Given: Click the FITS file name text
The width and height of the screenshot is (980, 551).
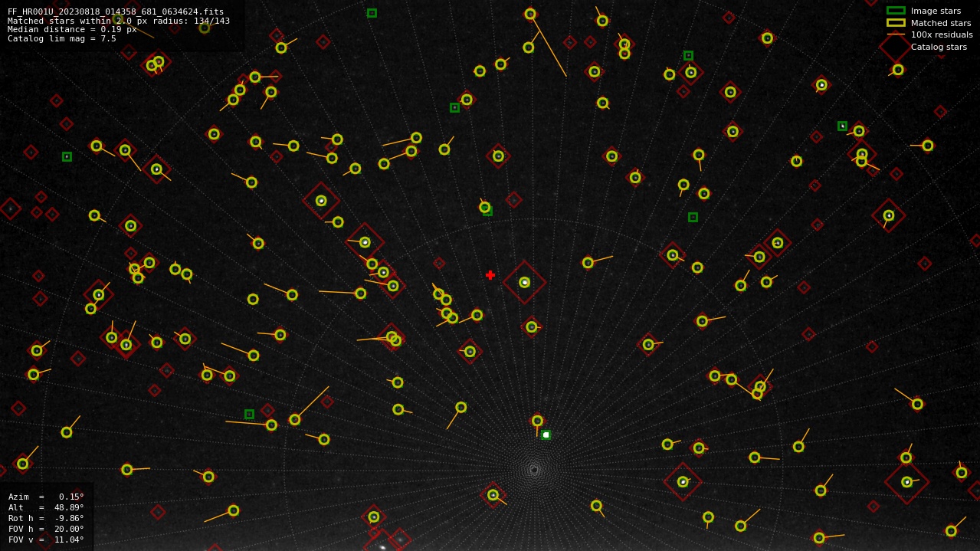Looking at the screenshot, I should (x=116, y=11).
